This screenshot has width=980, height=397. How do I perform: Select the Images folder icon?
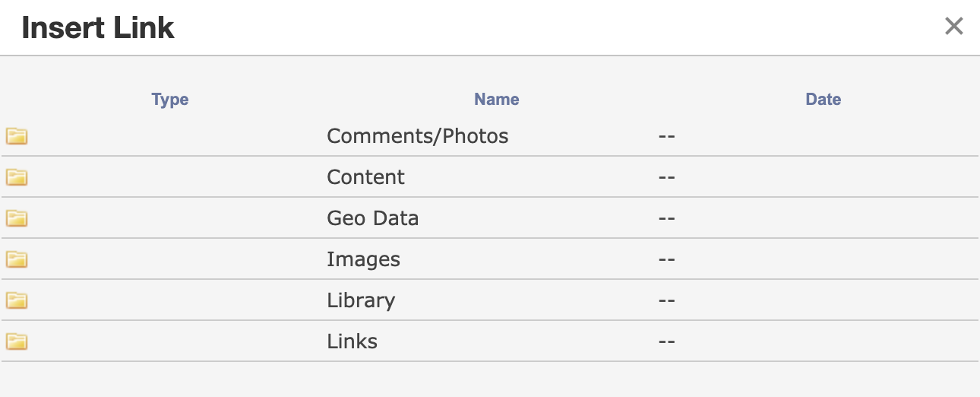(17, 259)
